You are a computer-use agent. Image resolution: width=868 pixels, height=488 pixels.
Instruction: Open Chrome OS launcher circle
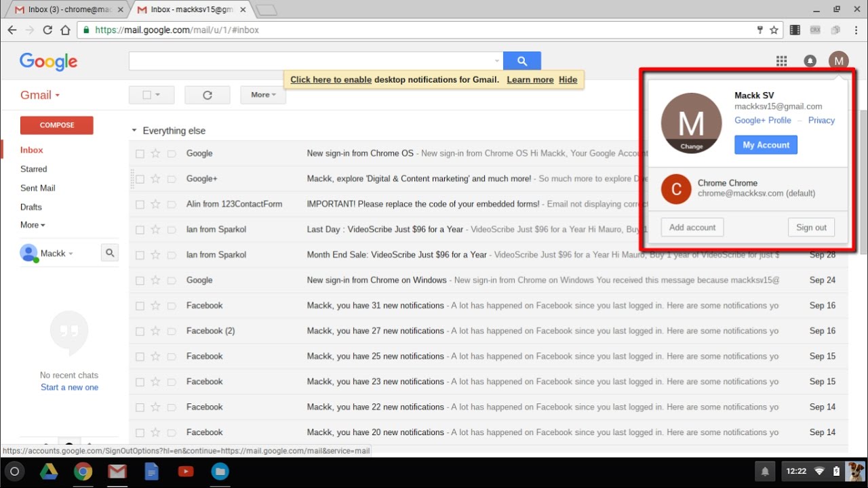tap(15, 471)
